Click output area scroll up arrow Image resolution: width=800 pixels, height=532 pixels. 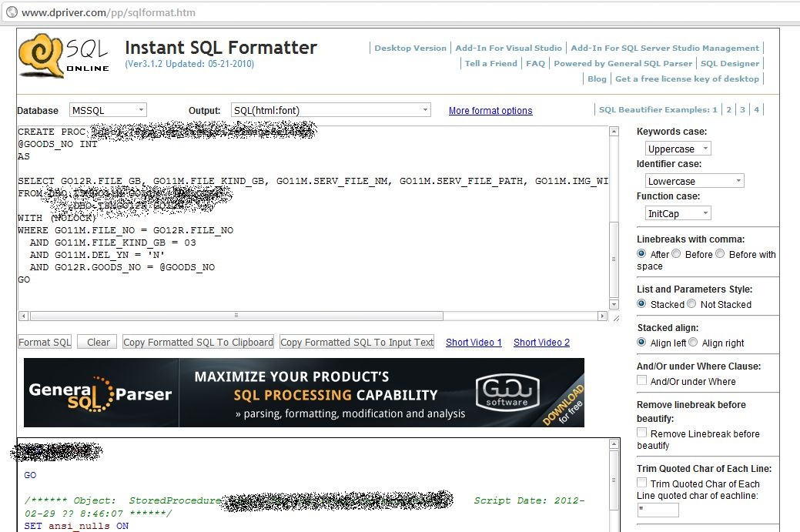coord(614,444)
